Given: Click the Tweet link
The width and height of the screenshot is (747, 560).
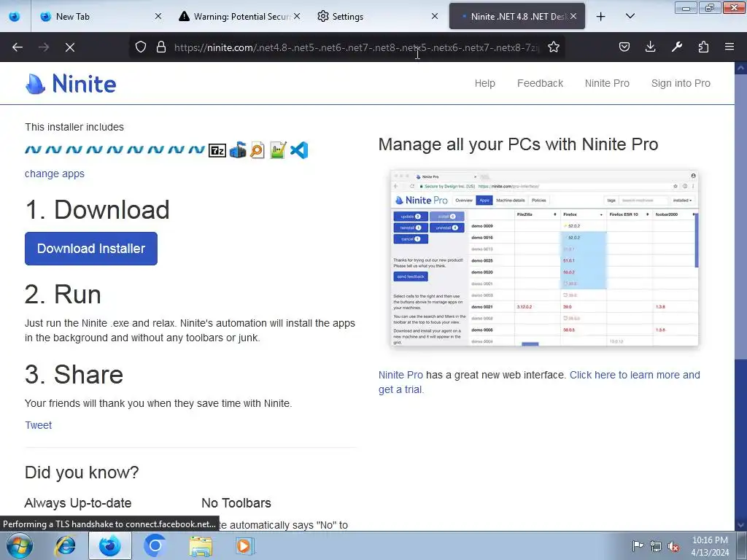Looking at the screenshot, I should tap(38, 425).
